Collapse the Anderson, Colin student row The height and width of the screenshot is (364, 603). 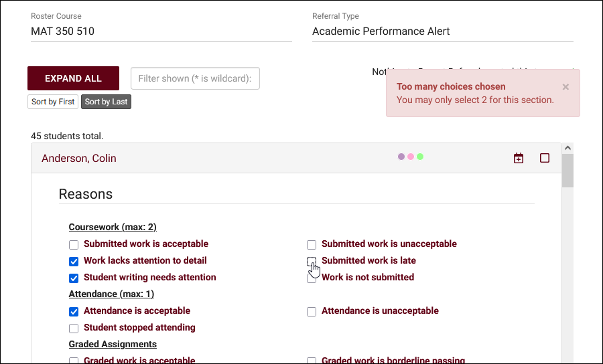pos(79,159)
